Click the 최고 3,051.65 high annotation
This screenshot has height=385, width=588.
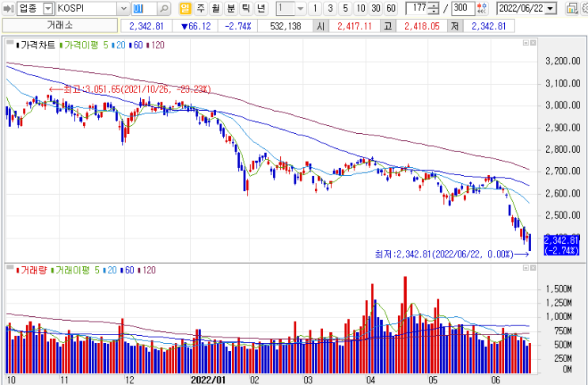click(x=130, y=90)
